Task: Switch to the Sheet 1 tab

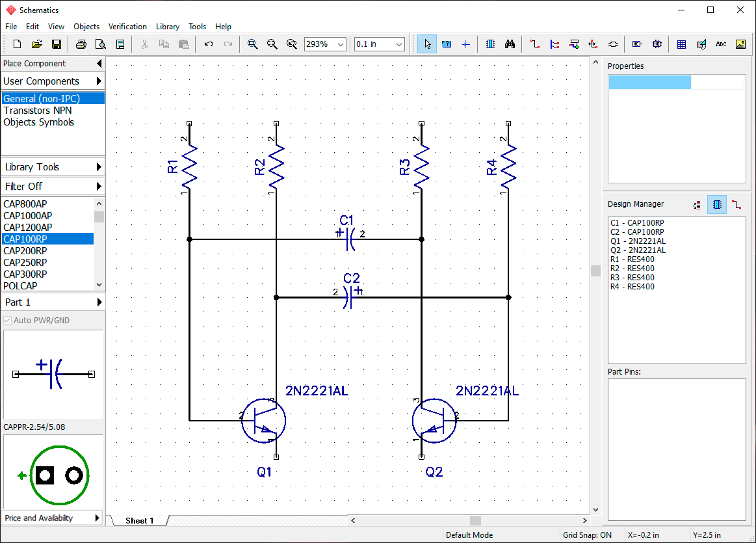Action: (140, 520)
